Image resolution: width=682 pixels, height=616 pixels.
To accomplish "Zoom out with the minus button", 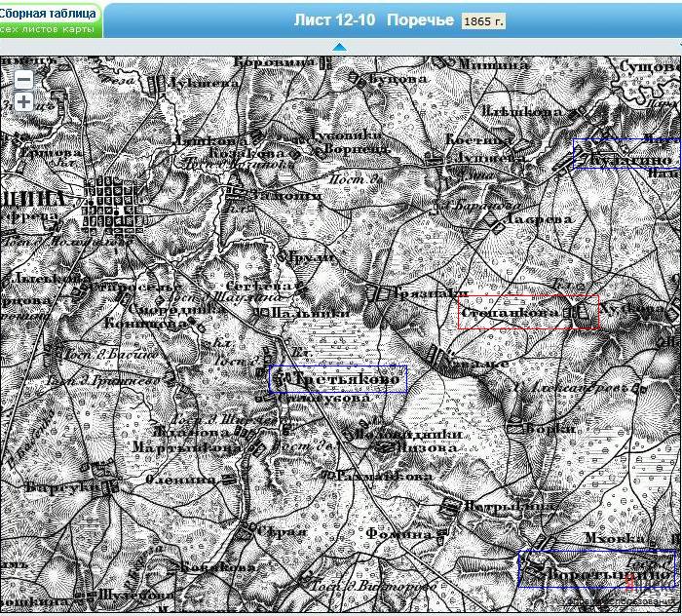I will pyautogui.click(x=23, y=80).
